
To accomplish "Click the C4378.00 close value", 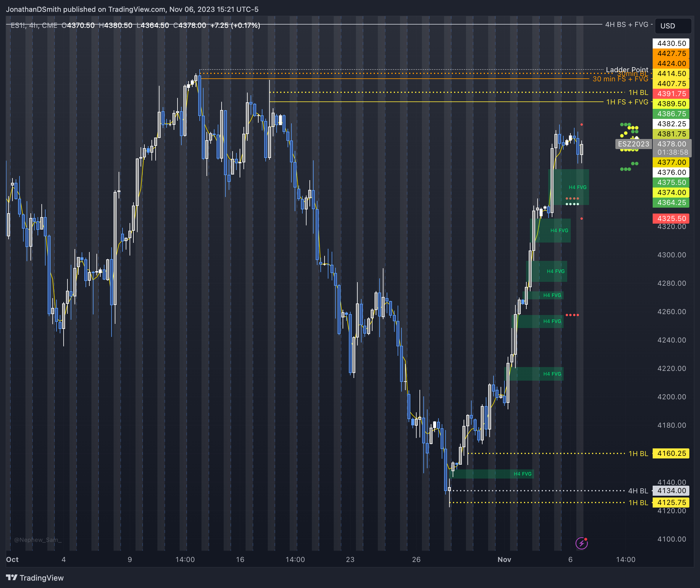I will 190,25.
